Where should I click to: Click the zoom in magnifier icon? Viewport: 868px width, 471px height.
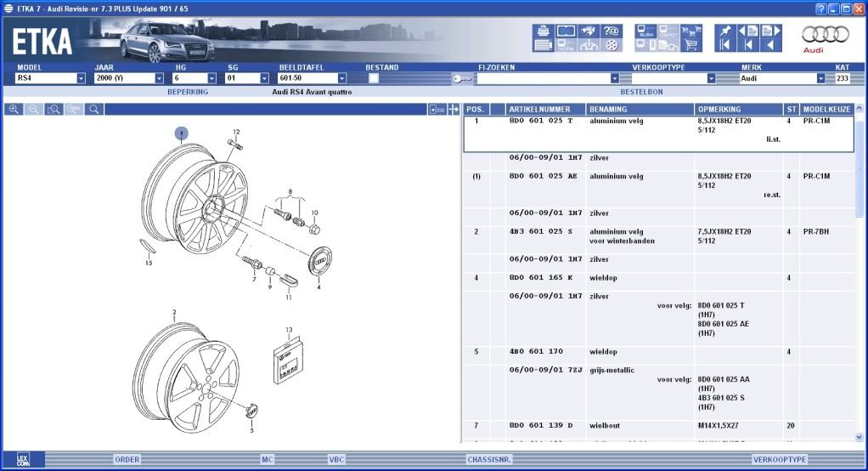coord(14,109)
